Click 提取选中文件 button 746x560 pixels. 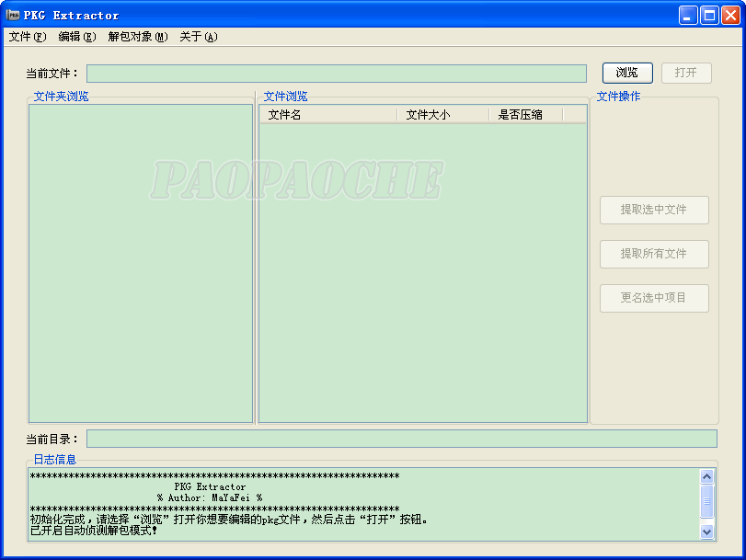coord(654,210)
